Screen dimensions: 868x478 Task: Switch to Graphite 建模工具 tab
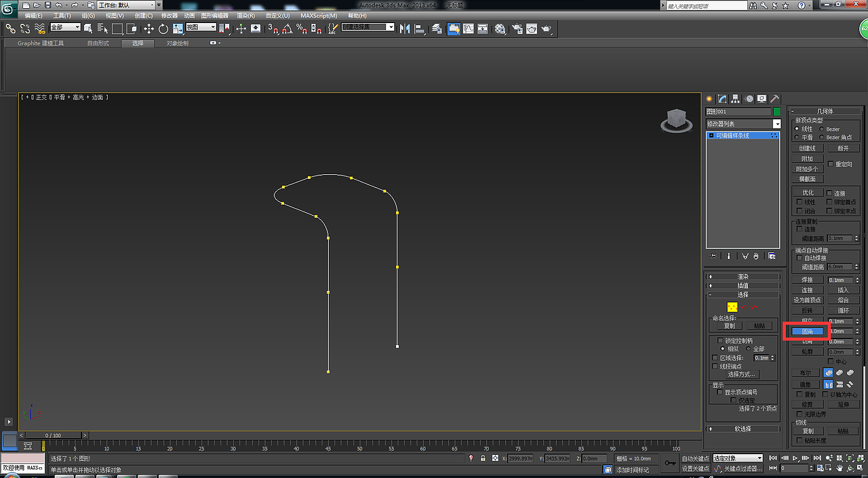[x=41, y=43]
